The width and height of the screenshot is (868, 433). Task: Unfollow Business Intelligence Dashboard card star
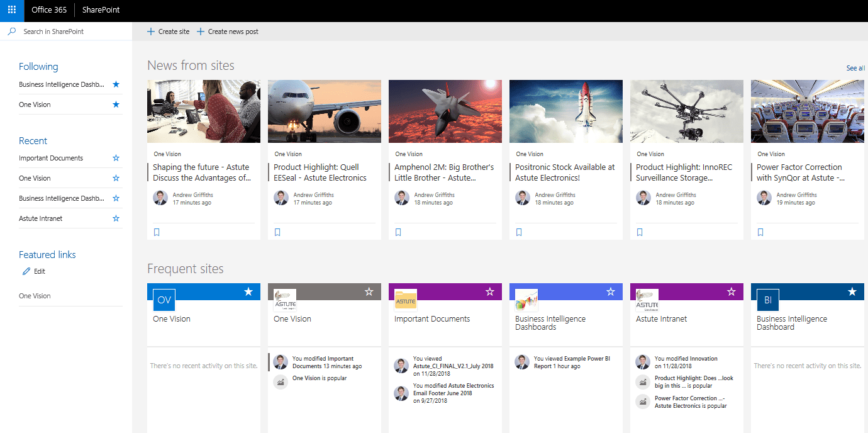pos(852,291)
